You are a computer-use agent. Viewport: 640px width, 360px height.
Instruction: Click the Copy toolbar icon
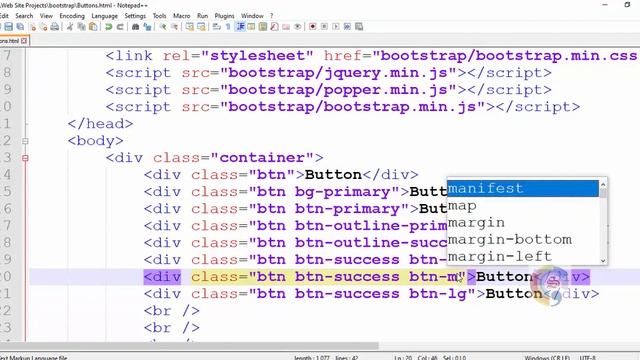[x=82, y=27]
